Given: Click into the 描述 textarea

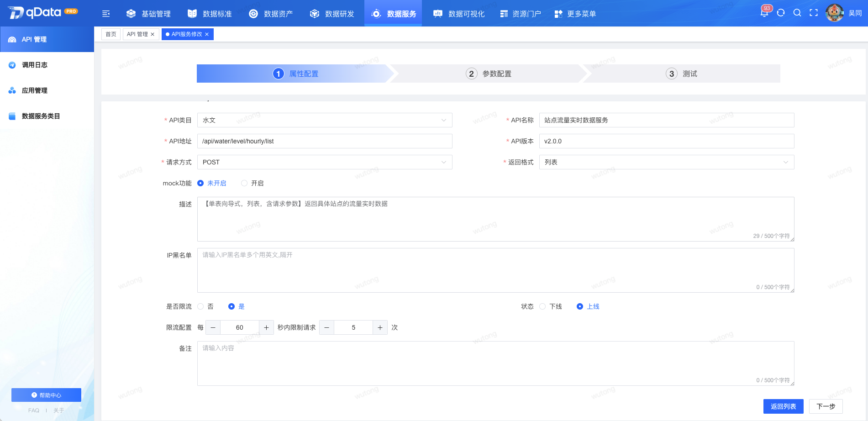Looking at the screenshot, I should 496,219.
